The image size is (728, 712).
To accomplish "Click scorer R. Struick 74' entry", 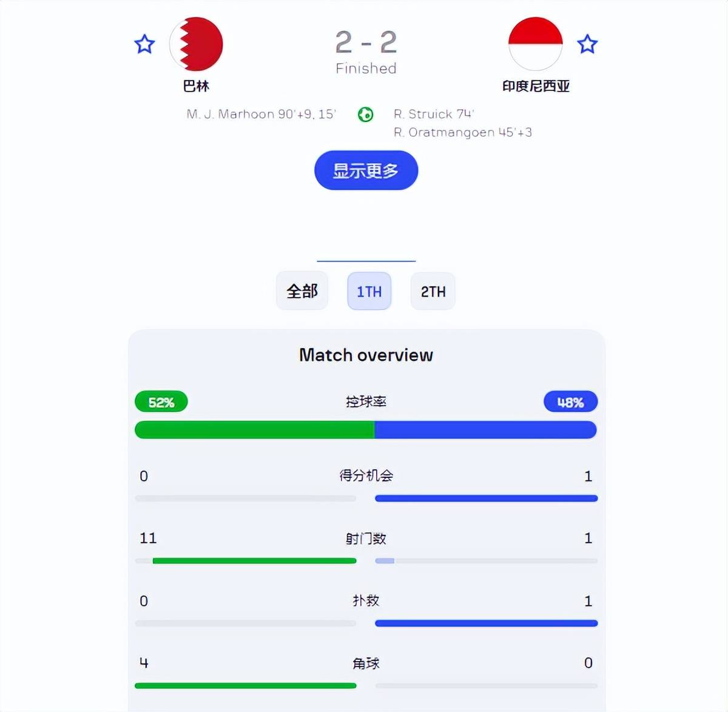I will [x=434, y=114].
